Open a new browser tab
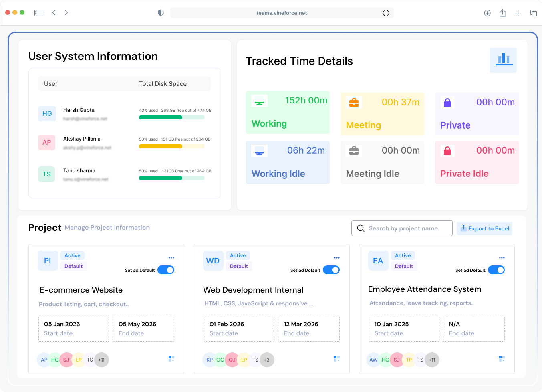This screenshot has width=542, height=392. point(518,12)
